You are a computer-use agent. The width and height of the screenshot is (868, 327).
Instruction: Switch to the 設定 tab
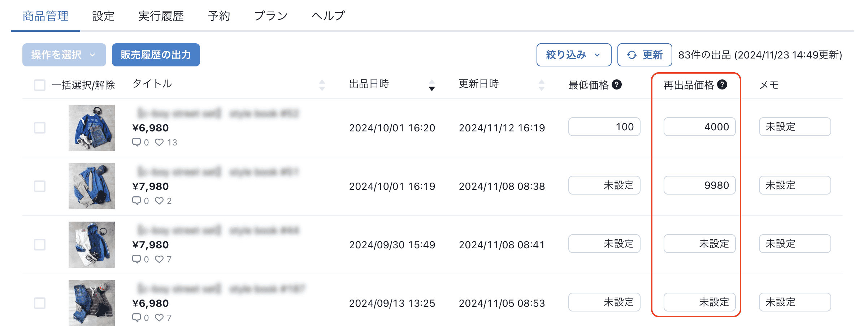coord(103,16)
